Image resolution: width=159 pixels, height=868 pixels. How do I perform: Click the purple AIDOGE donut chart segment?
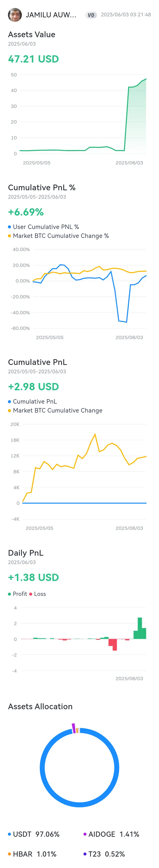[74, 728]
